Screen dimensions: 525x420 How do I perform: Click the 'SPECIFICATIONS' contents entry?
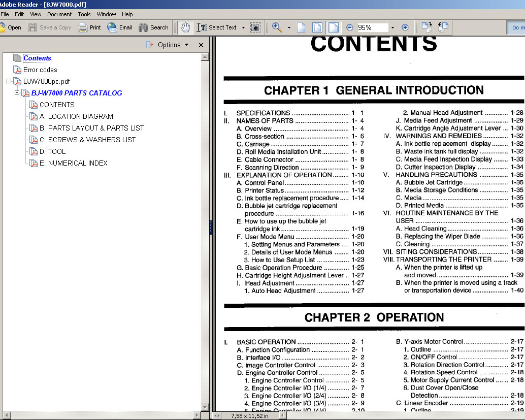tap(263, 113)
